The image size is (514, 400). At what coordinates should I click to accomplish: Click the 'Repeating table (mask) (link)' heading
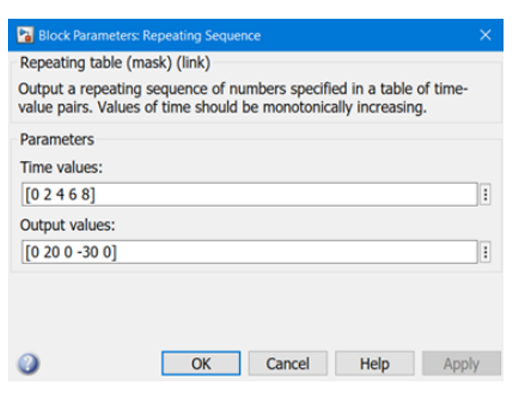click(115, 63)
